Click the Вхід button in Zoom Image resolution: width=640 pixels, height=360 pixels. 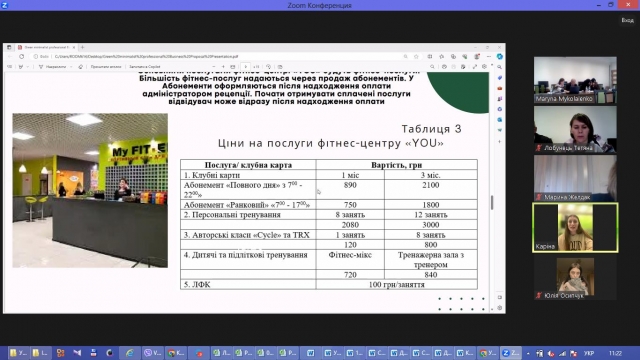pos(627,20)
